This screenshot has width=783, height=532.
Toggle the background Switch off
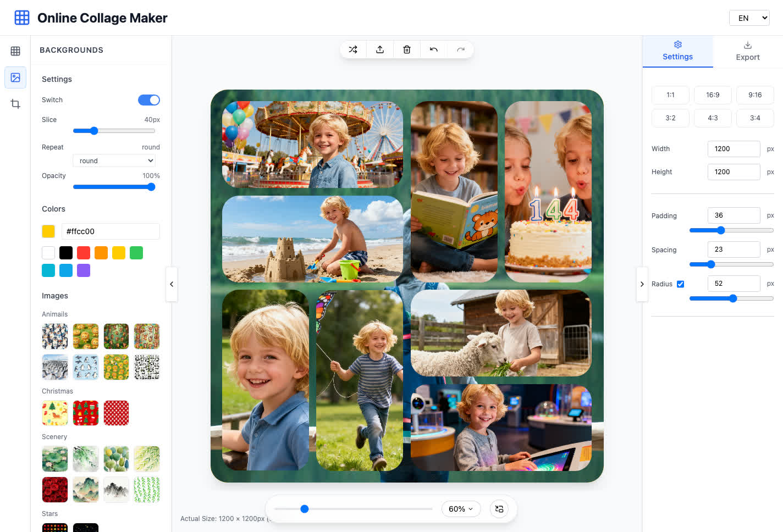click(x=148, y=100)
